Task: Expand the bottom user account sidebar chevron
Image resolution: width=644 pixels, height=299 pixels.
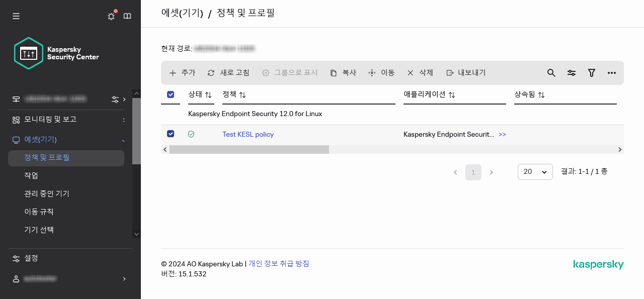Action: 123,279
